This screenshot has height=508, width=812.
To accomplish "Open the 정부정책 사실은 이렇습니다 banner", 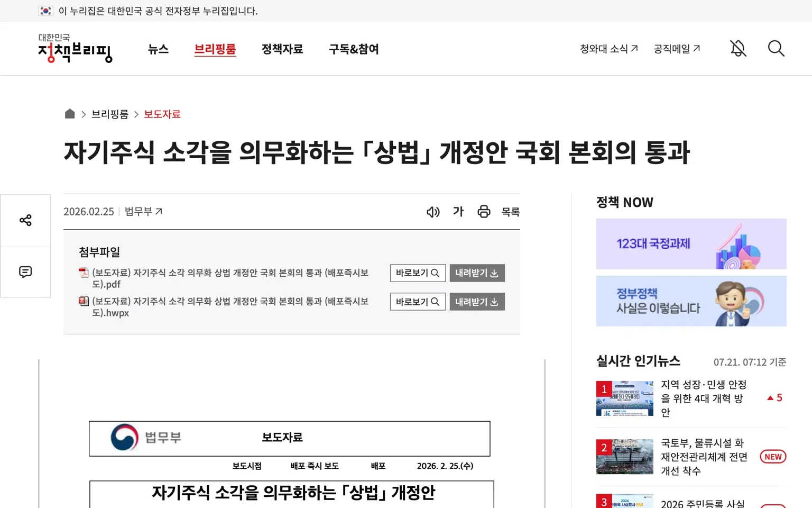I will tap(691, 301).
